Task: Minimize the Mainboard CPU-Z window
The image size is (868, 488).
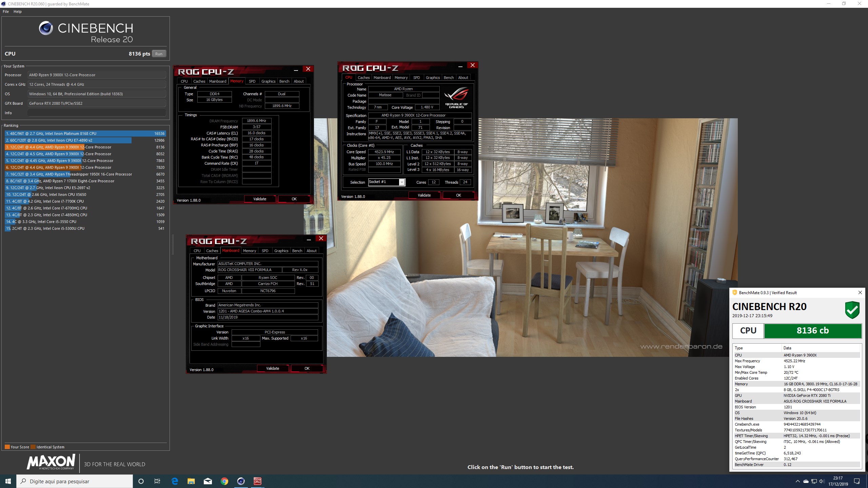Action: click(x=309, y=239)
